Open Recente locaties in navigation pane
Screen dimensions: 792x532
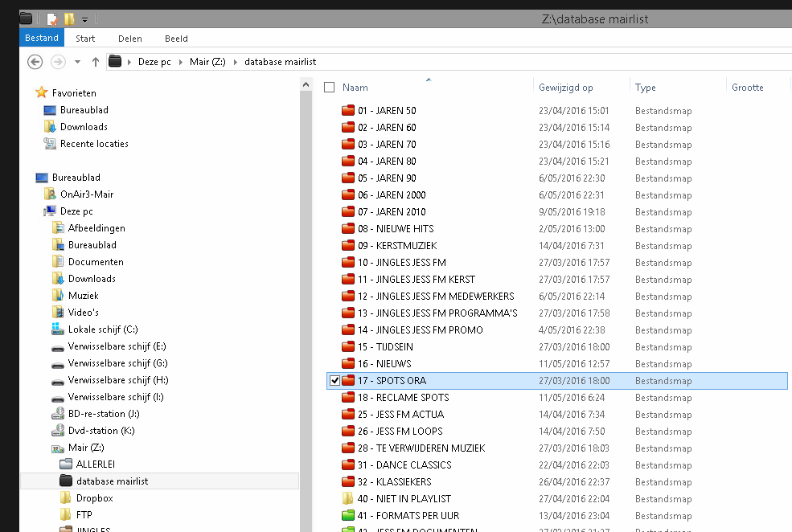[94, 144]
